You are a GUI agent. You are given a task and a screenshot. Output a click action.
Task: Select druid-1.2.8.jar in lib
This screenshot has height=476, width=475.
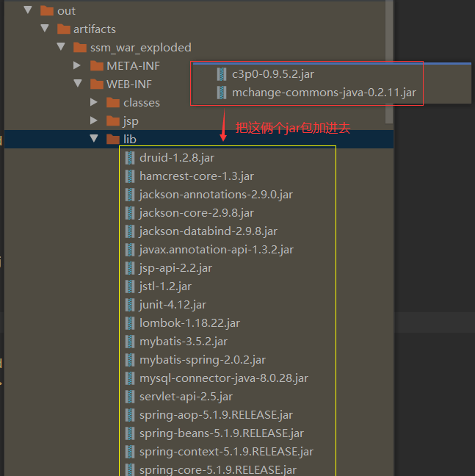177,158
